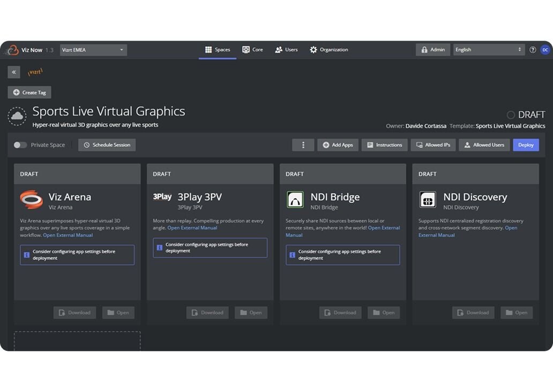Toggle the Private Space switch
The image size is (553, 392).
tap(20, 145)
